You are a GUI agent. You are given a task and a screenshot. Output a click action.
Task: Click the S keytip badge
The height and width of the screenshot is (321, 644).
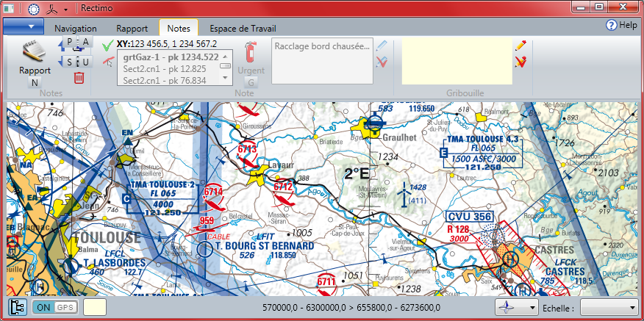[x=69, y=62]
